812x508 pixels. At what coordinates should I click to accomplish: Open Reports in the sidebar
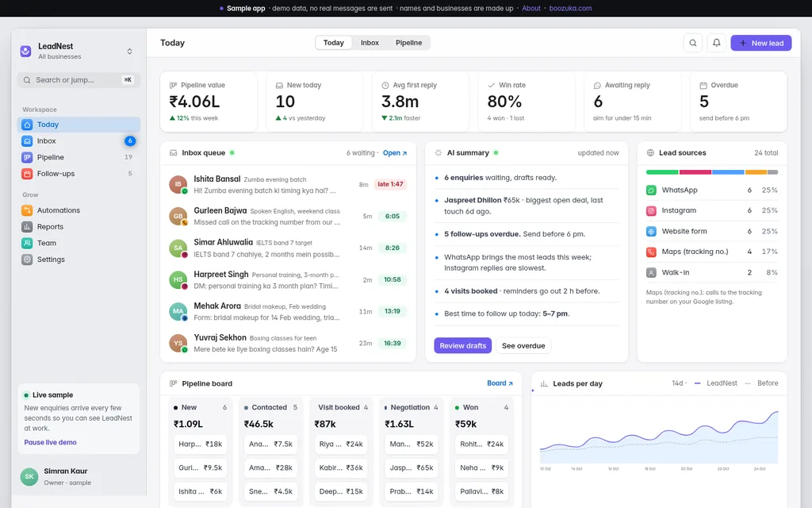click(x=79, y=226)
